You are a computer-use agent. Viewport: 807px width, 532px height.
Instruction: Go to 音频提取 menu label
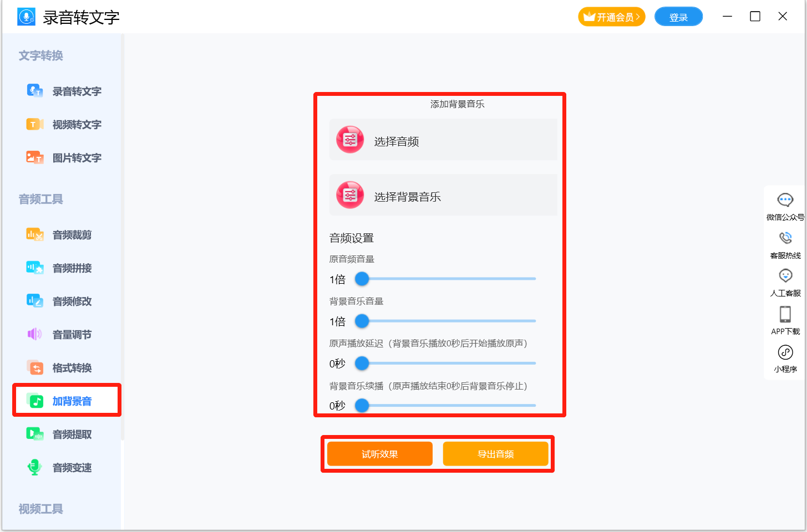click(72, 434)
